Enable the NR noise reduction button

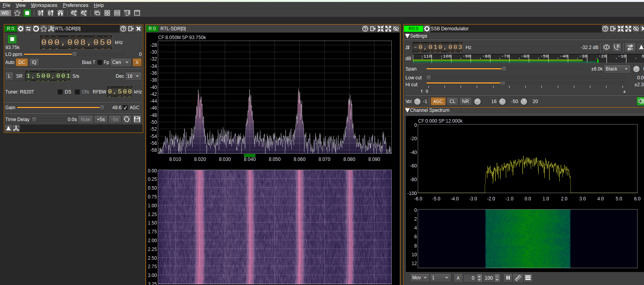coord(465,102)
